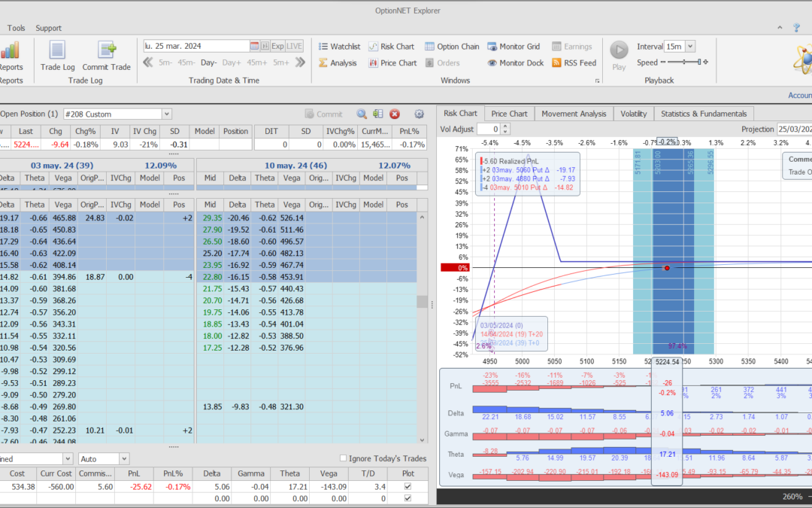Expand the #208 Custom position dropdown

[166, 114]
